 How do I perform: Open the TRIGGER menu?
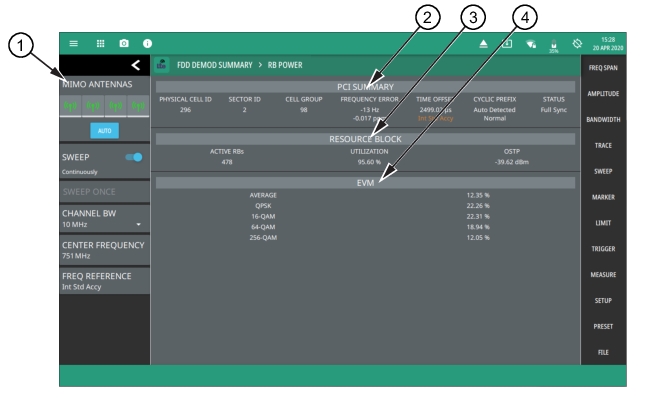coord(603,249)
